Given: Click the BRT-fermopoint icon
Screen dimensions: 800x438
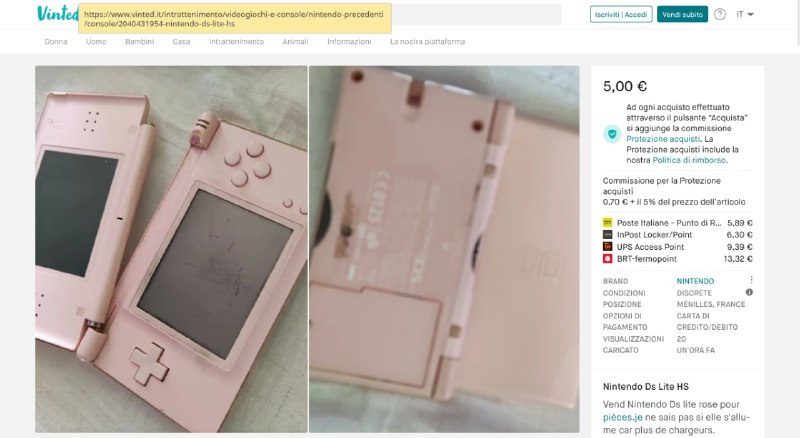Looking at the screenshot, I should 607,259.
